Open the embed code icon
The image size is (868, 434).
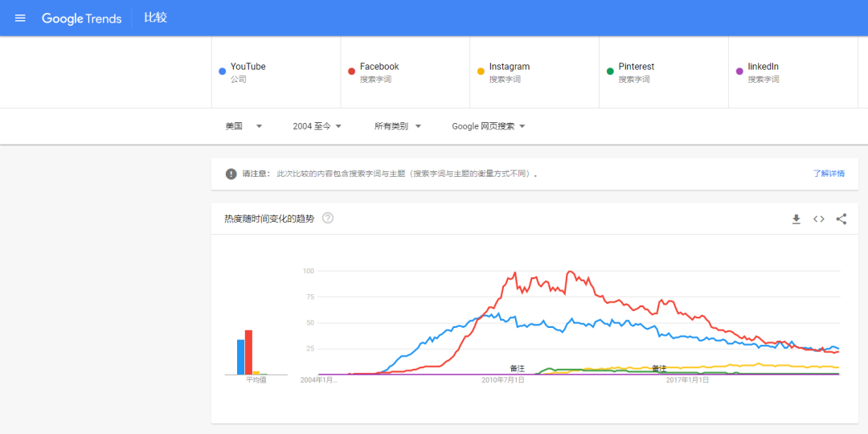pos(819,219)
